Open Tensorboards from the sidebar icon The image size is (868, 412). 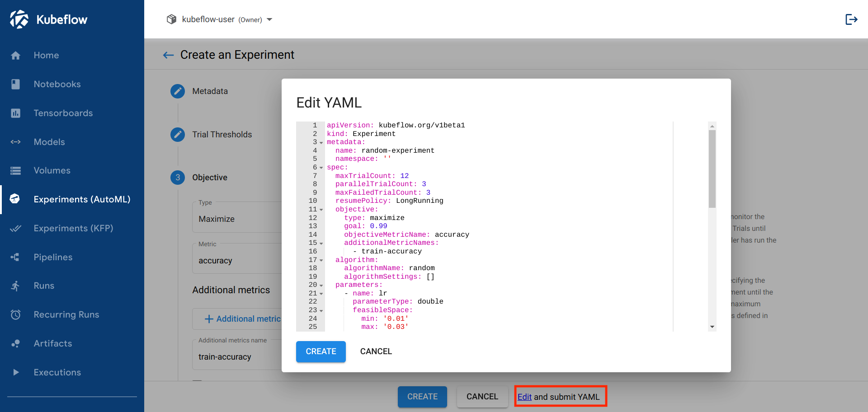point(15,113)
